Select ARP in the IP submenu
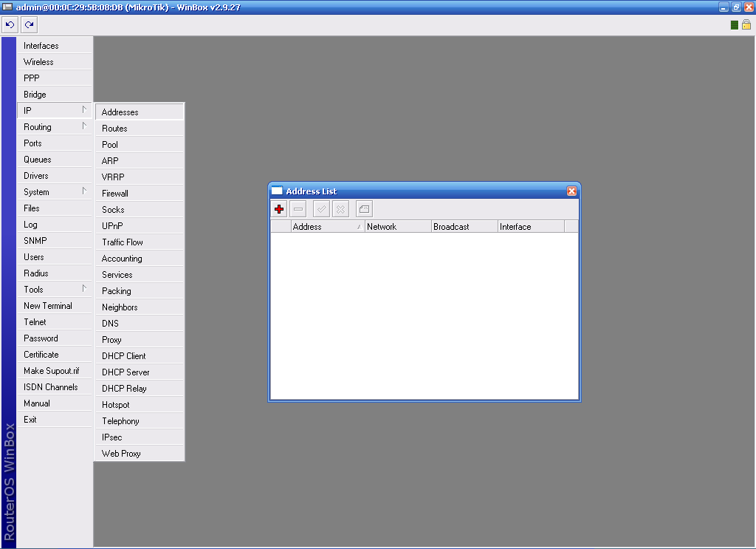The image size is (756, 549). click(140, 161)
